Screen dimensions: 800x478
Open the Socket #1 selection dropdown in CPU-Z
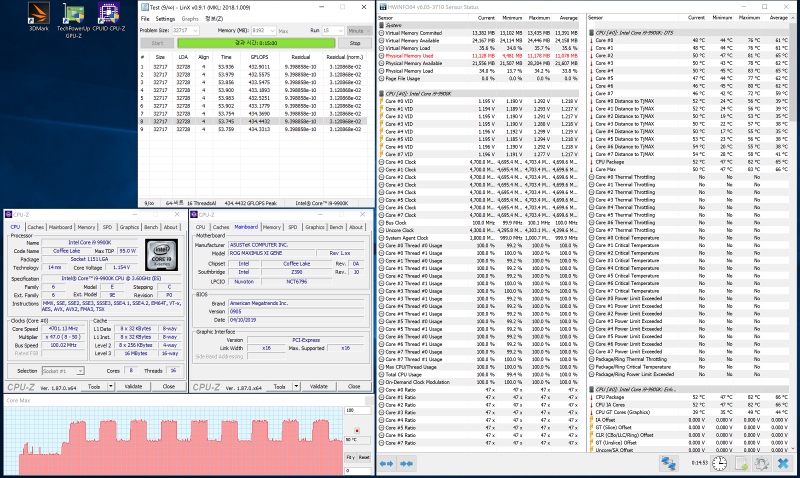[x=80, y=371]
